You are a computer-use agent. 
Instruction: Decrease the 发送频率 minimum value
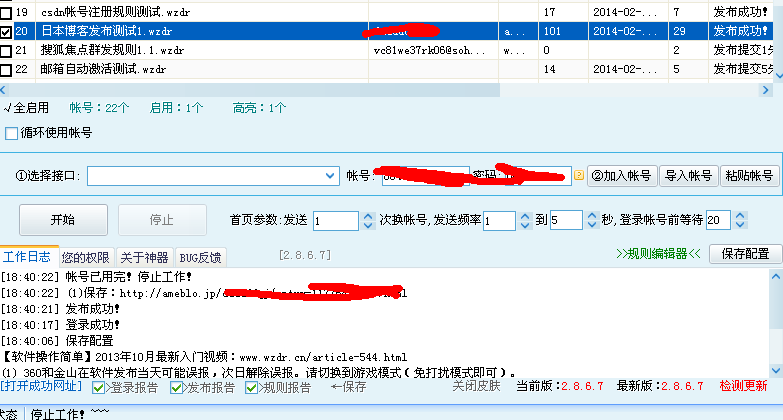pyautogui.click(x=524, y=225)
